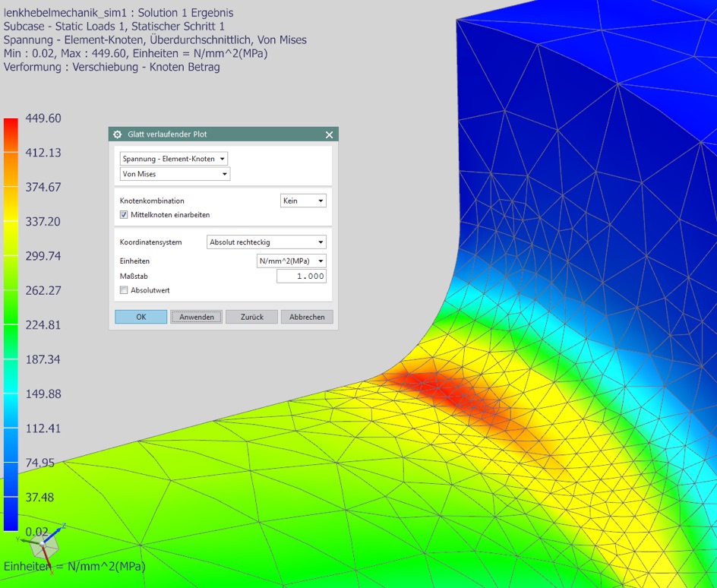Uncheck Mittelknoten einarbeiten checkbox

coord(125,215)
